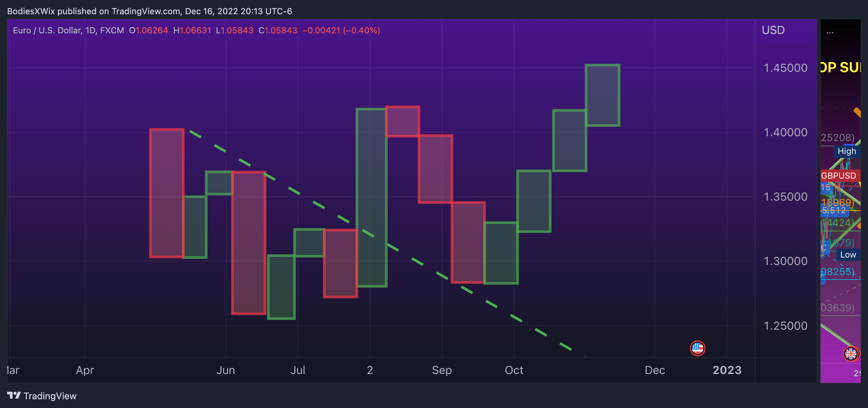Image resolution: width=868 pixels, height=408 pixels.
Task: Click the low value L1.05843
Action: point(234,30)
